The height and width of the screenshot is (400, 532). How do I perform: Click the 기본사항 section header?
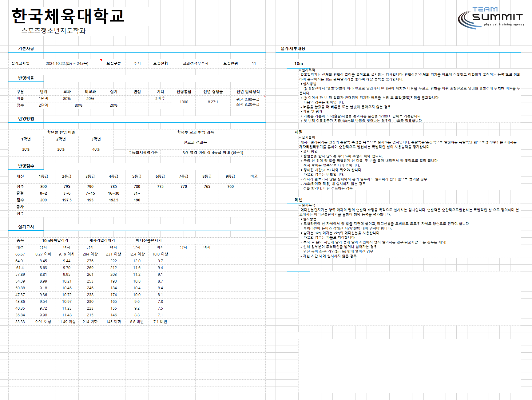pos(26,49)
